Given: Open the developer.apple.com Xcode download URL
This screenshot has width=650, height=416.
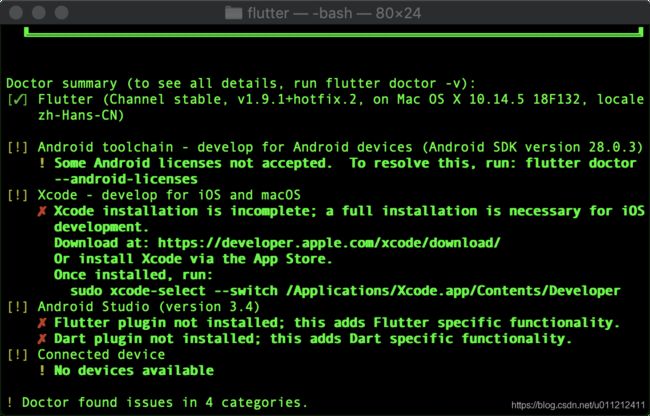Looking at the screenshot, I should [x=329, y=243].
